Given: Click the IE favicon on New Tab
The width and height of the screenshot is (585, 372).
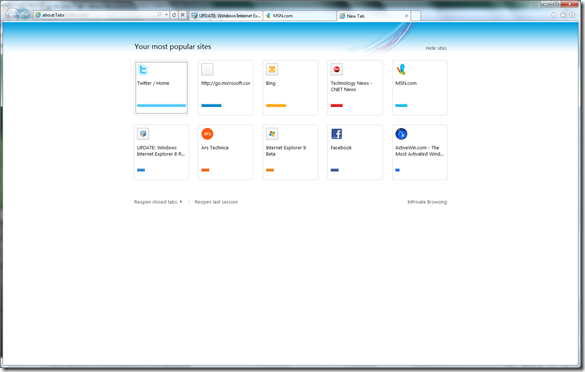Looking at the screenshot, I should (342, 16).
